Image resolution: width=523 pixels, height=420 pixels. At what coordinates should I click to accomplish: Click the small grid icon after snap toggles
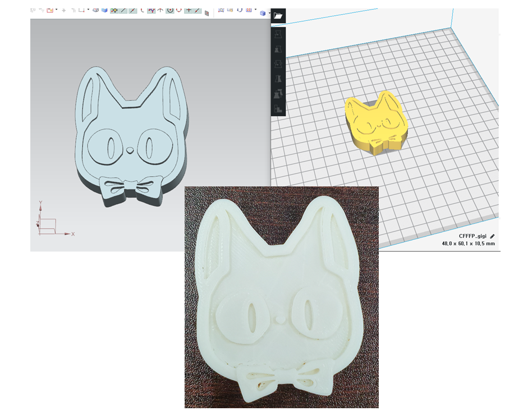pyautogui.click(x=207, y=13)
